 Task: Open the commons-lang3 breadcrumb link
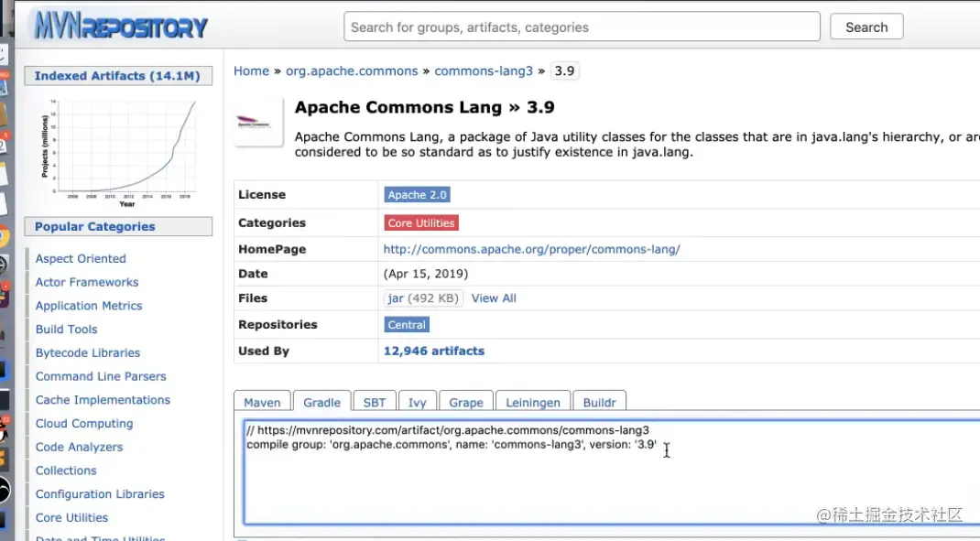click(x=485, y=71)
